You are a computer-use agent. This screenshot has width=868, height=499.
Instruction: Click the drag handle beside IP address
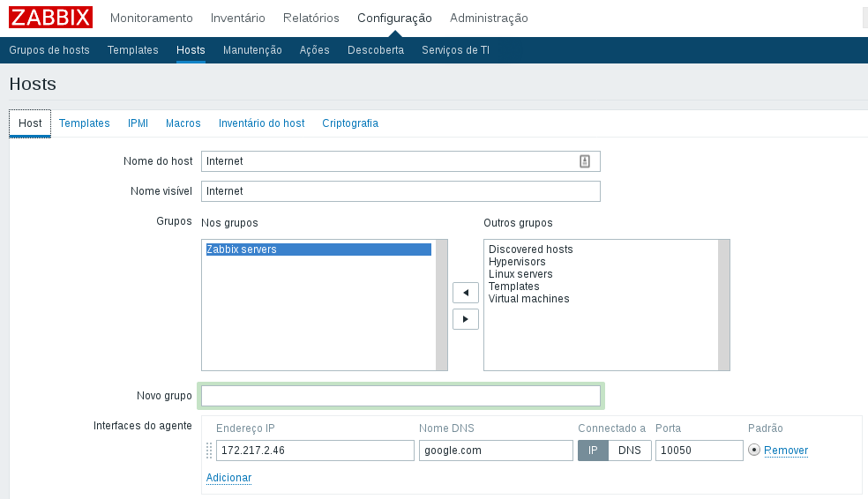point(209,451)
